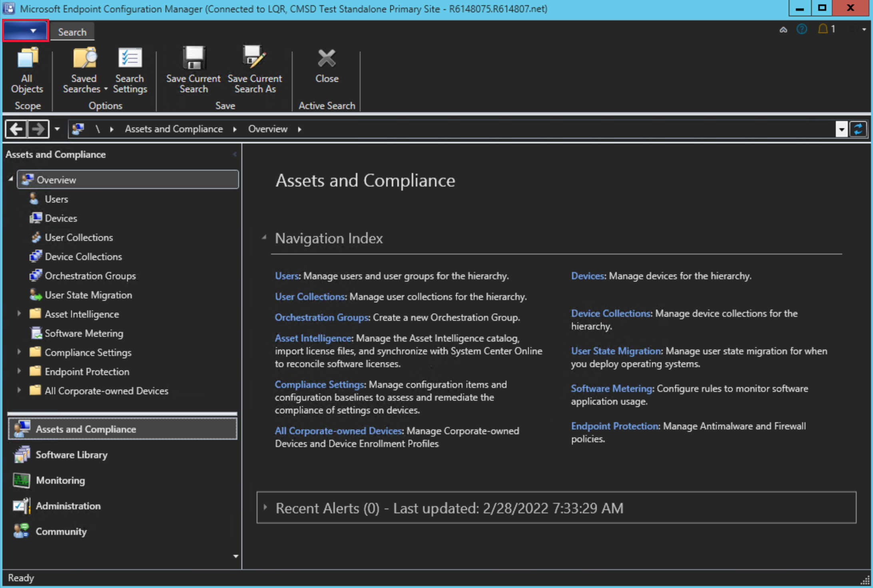Click the search input field in toolbar
Viewport: 873px width, 588px height.
point(72,32)
